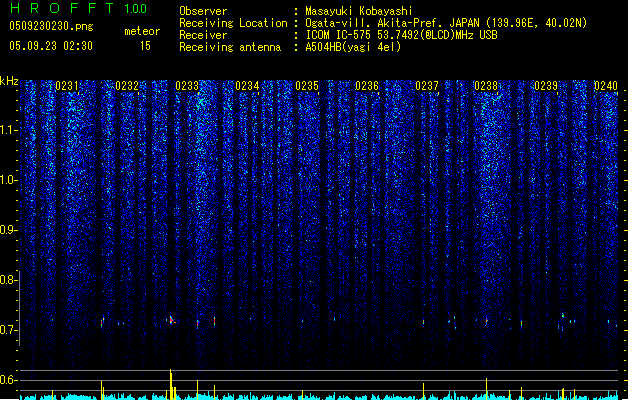Screen dimensions: 629x400
Task: Click the Receiving Location label
Action: (233, 23)
